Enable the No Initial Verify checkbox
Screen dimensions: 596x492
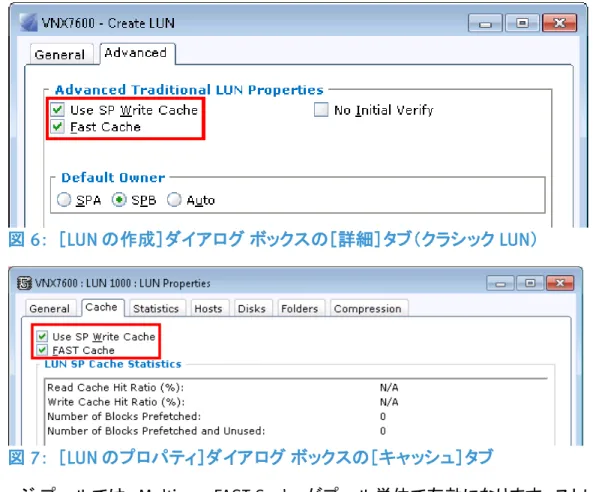[321, 110]
